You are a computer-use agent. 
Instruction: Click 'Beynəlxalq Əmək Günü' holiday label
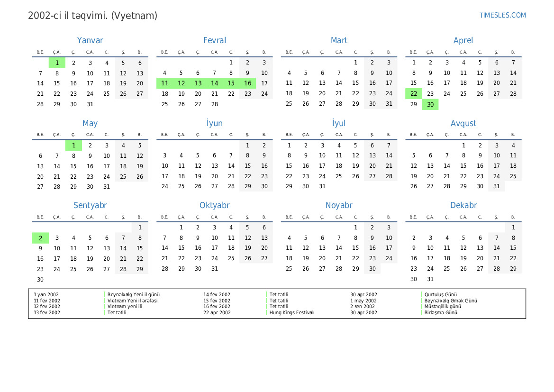pyautogui.click(x=451, y=301)
